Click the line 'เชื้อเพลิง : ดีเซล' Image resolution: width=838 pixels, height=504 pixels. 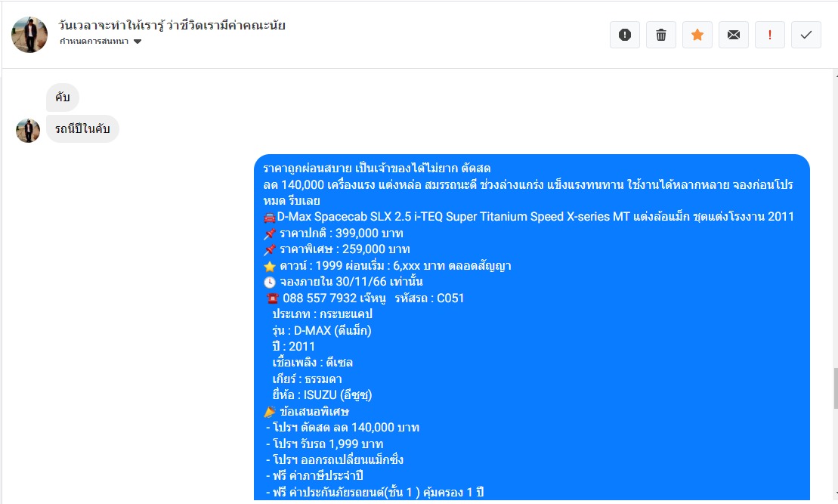tap(313, 363)
